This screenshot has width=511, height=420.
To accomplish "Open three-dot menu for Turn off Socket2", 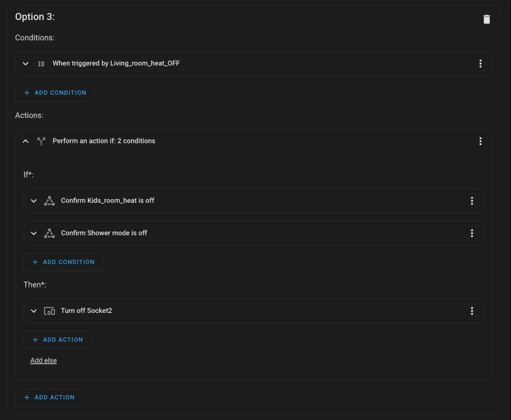I will click(x=472, y=311).
